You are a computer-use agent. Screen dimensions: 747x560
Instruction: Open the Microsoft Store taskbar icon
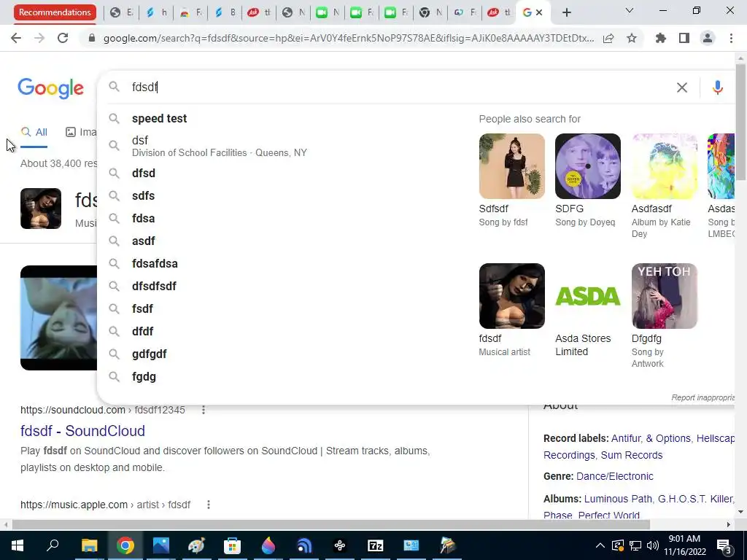tap(232, 545)
